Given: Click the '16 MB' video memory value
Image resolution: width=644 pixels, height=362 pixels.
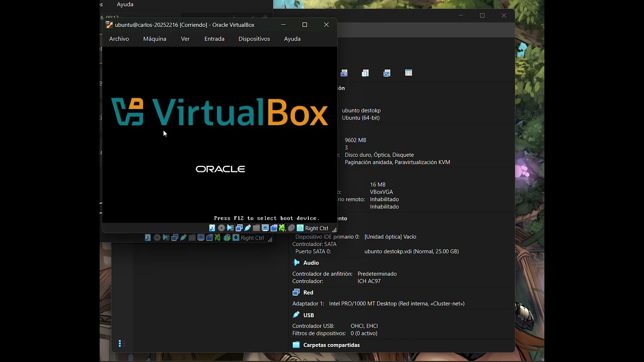Looking at the screenshot, I should 378,185.
